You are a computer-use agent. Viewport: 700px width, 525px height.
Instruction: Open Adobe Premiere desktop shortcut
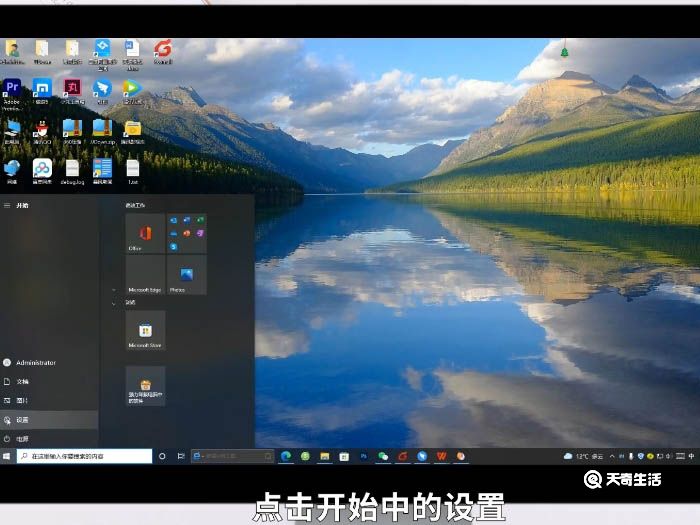[x=12, y=90]
